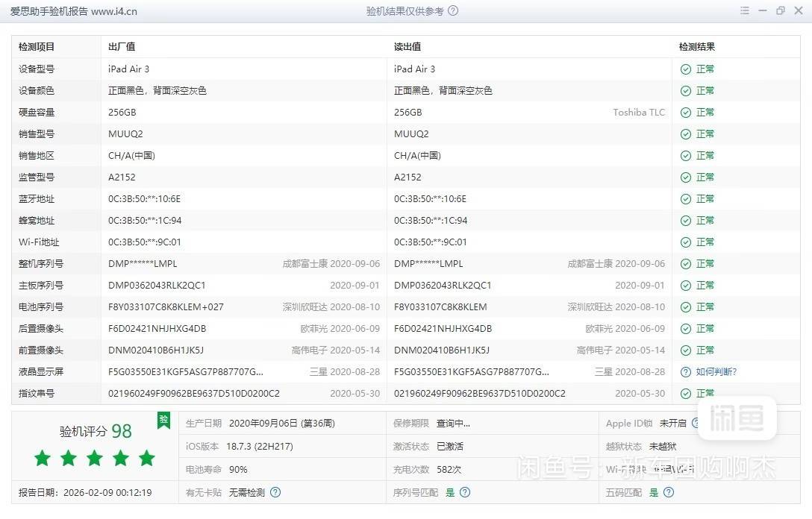
Task: Click help icon beside 五码匹配
Action: [669, 492]
